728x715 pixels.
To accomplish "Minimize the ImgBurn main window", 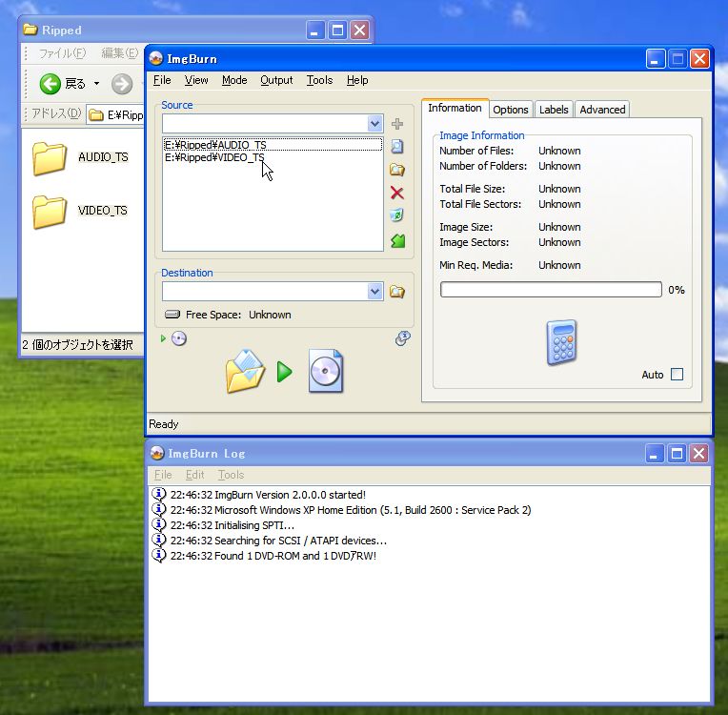I will pyautogui.click(x=656, y=59).
